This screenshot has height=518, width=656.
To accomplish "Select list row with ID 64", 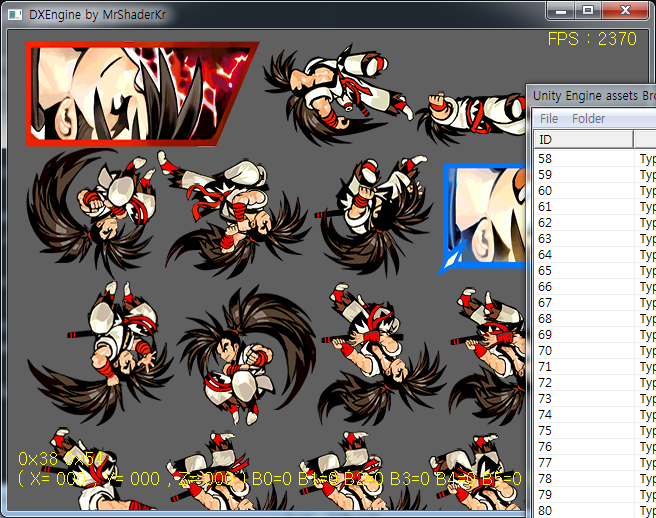I will [x=595, y=254].
